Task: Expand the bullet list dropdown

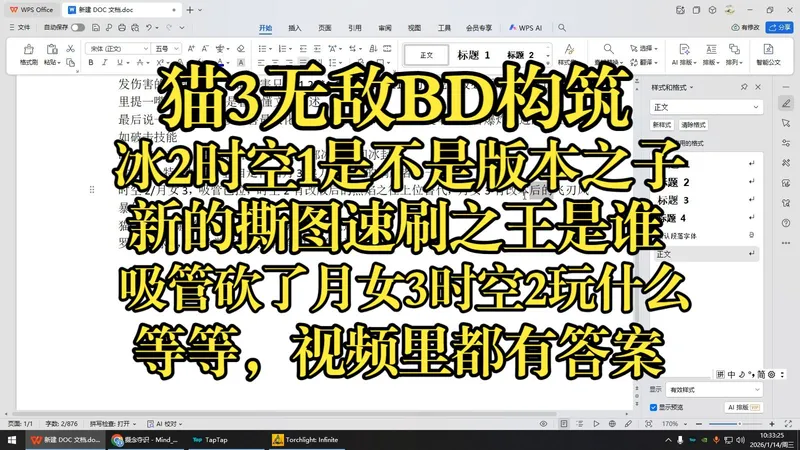Action: click(x=269, y=49)
